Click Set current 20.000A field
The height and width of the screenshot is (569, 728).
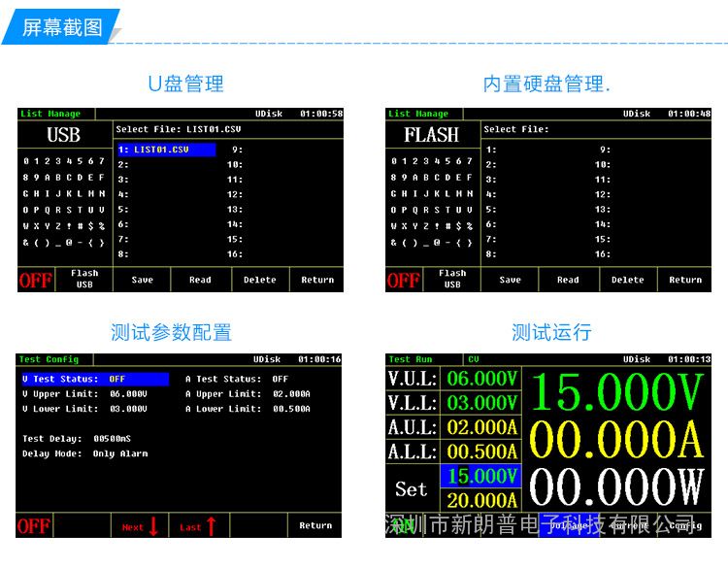tap(481, 500)
